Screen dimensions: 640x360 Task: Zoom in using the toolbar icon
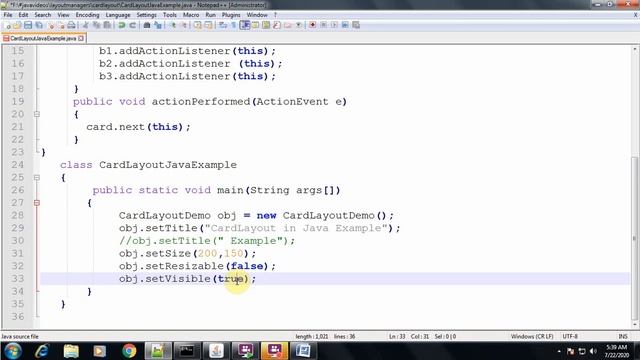pyautogui.click(x=173, y=25)
